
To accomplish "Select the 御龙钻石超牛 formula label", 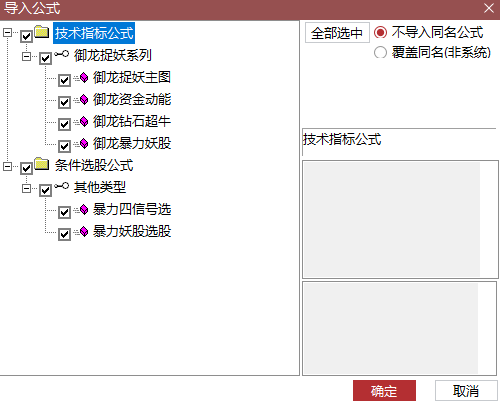I will 132,121.
